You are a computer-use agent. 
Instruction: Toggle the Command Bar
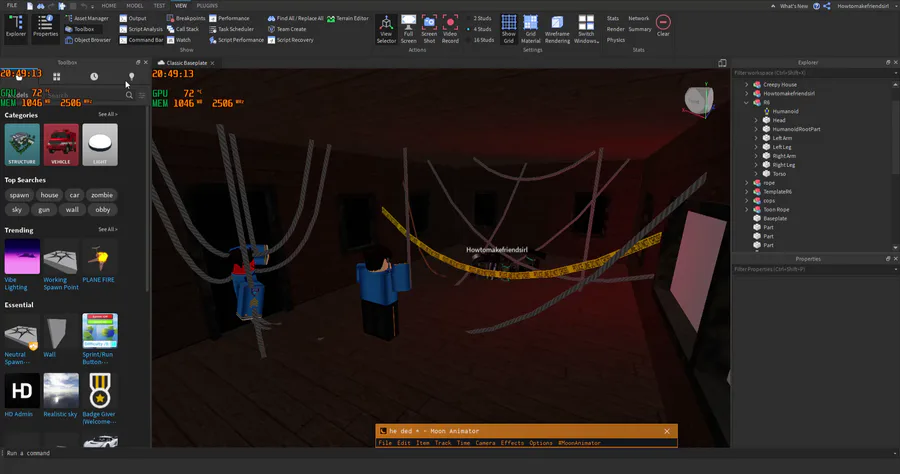(141, 40)
